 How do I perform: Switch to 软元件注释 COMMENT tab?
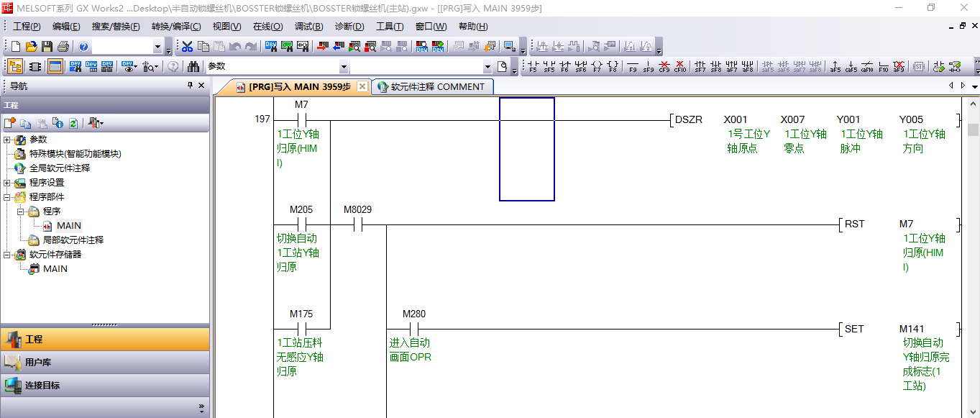coord(431,87)
